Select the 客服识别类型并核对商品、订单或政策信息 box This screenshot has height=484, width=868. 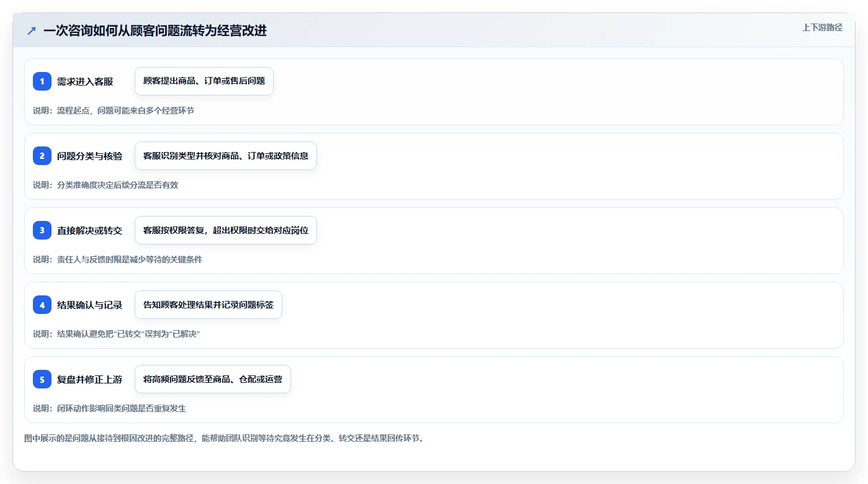(x=226, y=156)
